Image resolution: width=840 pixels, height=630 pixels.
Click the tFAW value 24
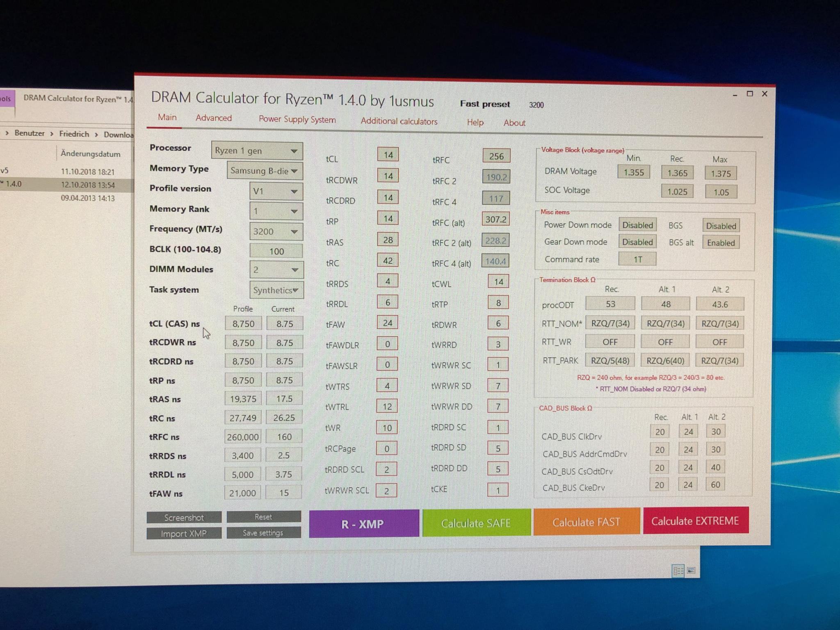[388, 323]
